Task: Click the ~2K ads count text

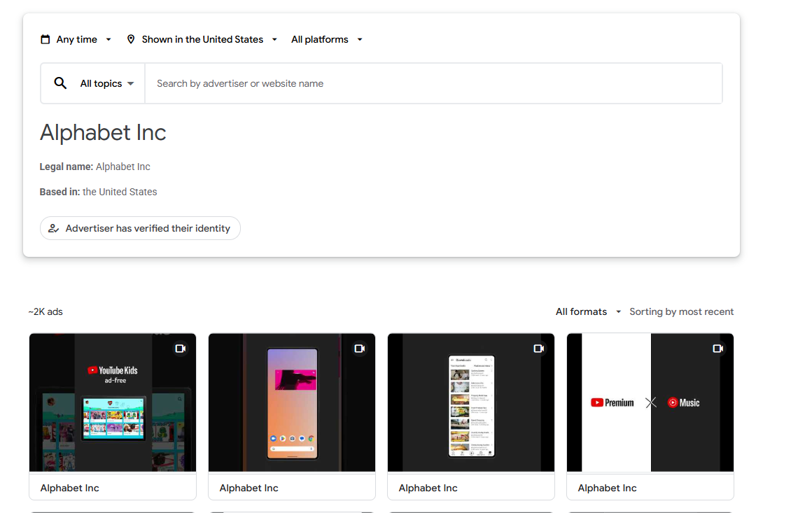Action: 45,311
